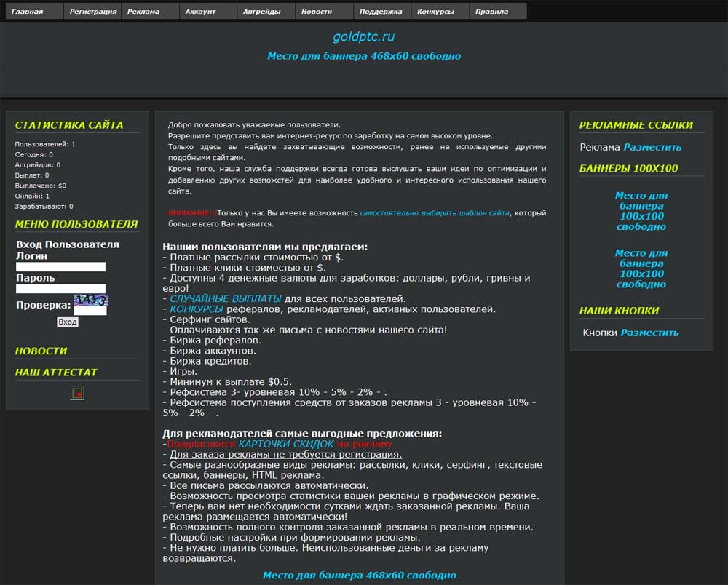Screen dimensions: 728x585
Task: Open the СЛУЧАЙНЫЕ ВЫПЛАТЫ link
Action: coord(226,298)
